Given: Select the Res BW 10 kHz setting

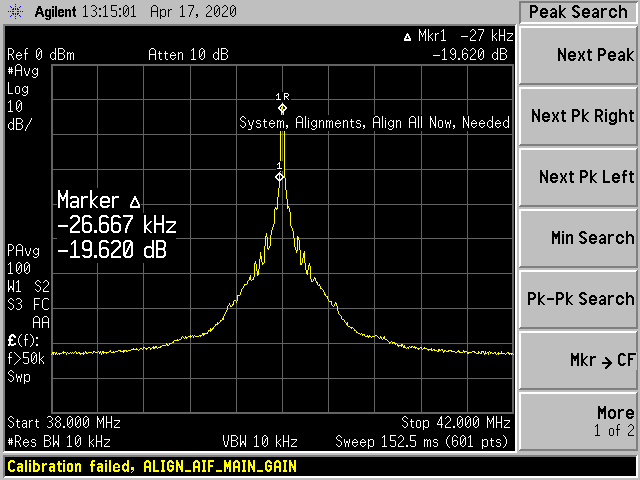Looking at the screenshot, I should [59, 441].
